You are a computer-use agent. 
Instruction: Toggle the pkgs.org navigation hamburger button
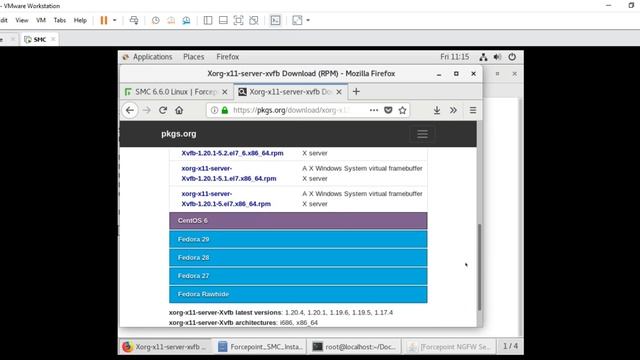coord(422,134)
